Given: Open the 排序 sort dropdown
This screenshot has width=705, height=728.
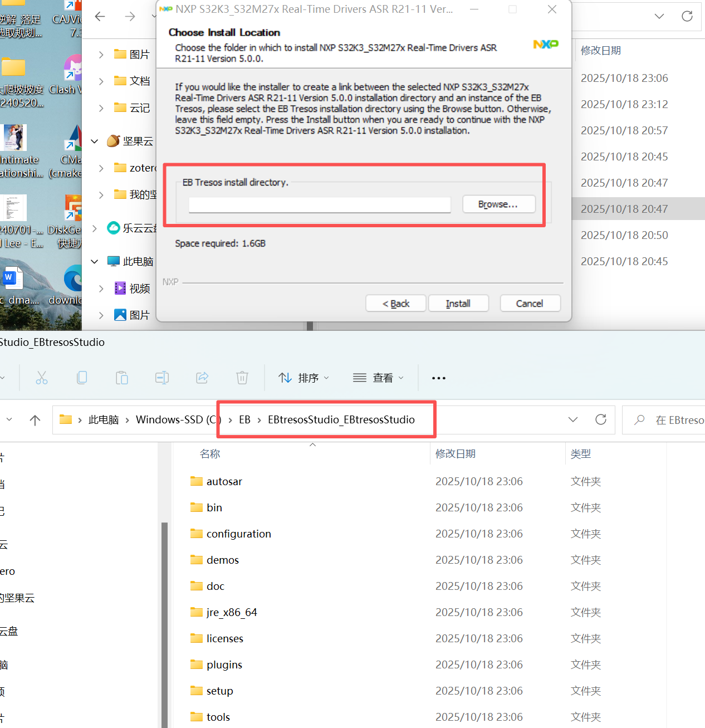Looking at the screenshot, I should click(x=303, y=378).
